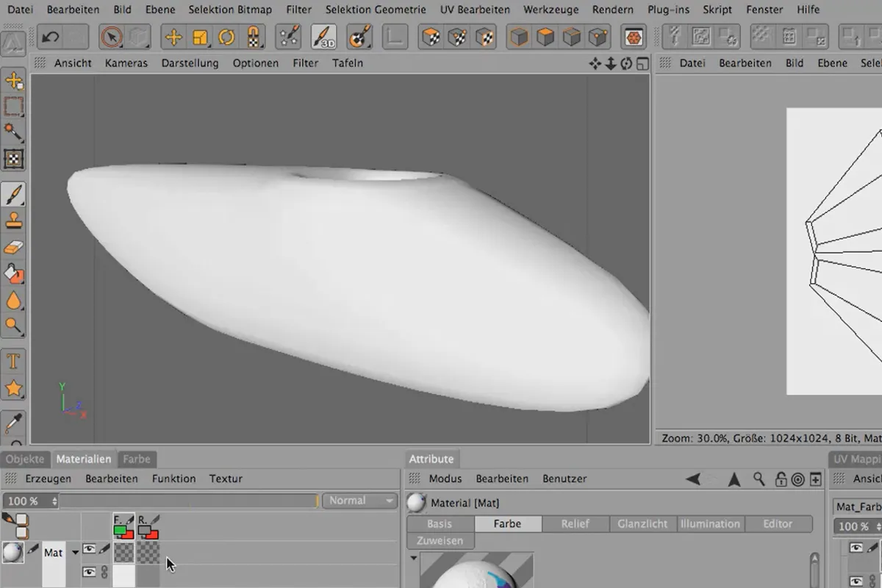This screenshot has width=882, height=588.
Task: Click the Editor material tab button
Action: (778, 524)
